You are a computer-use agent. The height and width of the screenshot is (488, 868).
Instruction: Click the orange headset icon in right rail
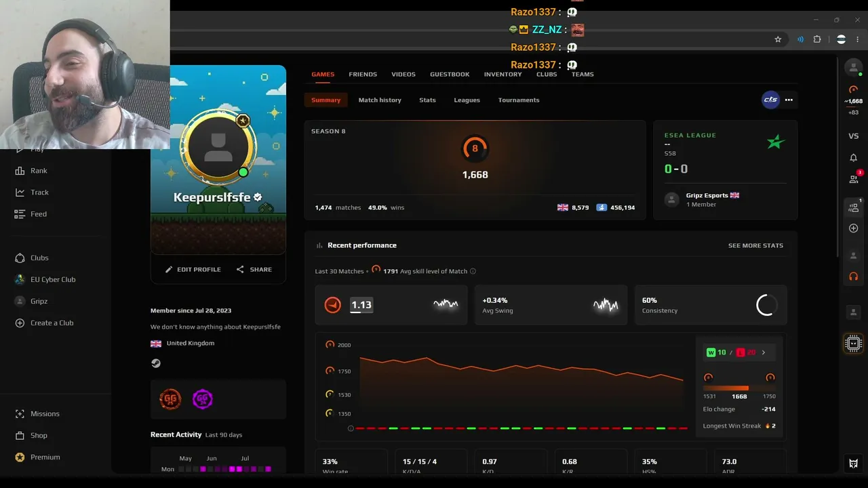[854, 277]
